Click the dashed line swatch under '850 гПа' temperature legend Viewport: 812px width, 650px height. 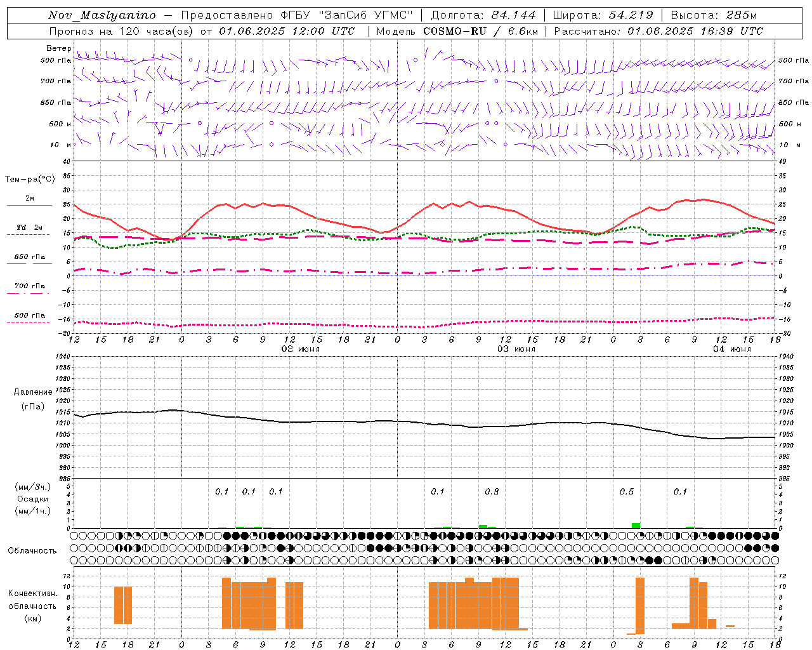tap(28, 263)
